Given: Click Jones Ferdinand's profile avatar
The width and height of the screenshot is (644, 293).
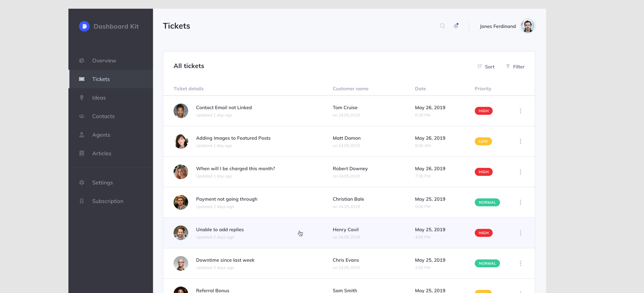Looking at the screenshot, I should click(528, 26).
